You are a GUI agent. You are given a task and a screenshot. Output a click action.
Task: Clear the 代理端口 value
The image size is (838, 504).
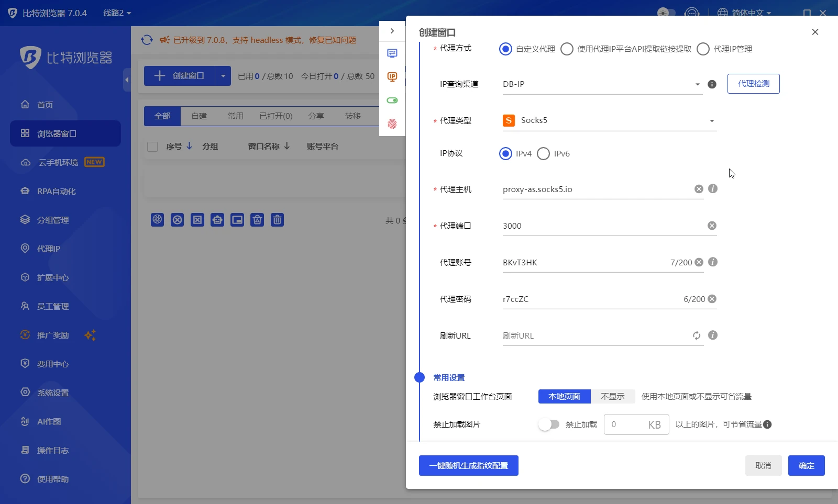click(712, 226)
